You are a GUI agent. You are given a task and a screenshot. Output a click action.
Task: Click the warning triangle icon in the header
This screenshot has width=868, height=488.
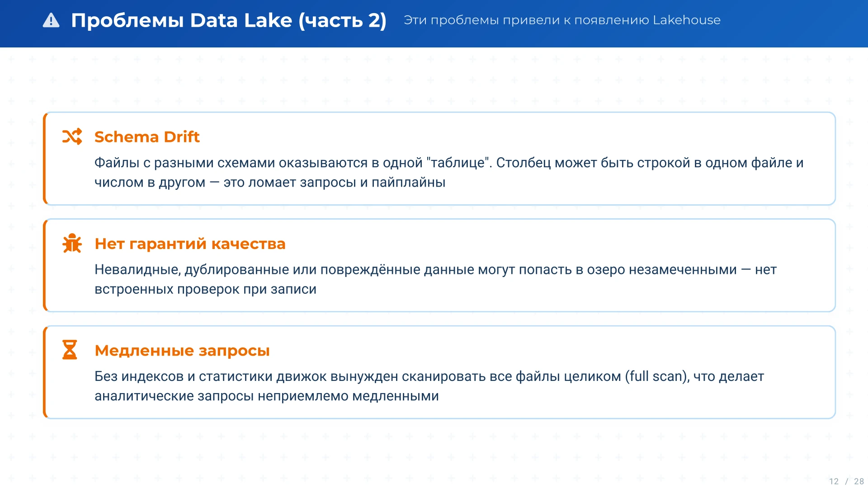51,20
